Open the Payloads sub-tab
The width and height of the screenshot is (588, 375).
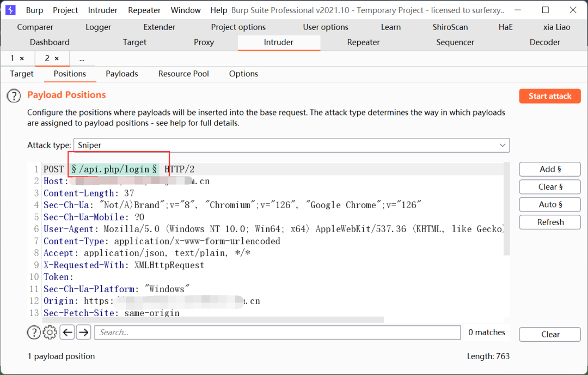point(122,74)
